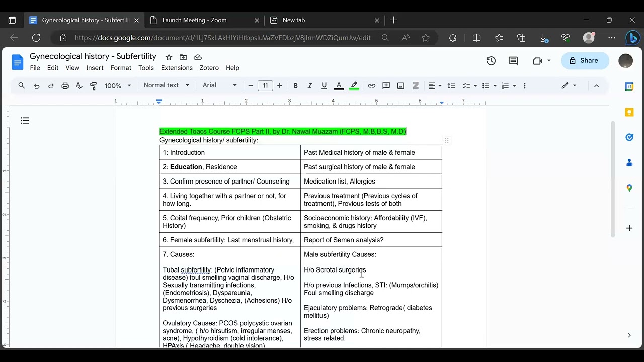Activate the paint format tool

click(93, 86)
